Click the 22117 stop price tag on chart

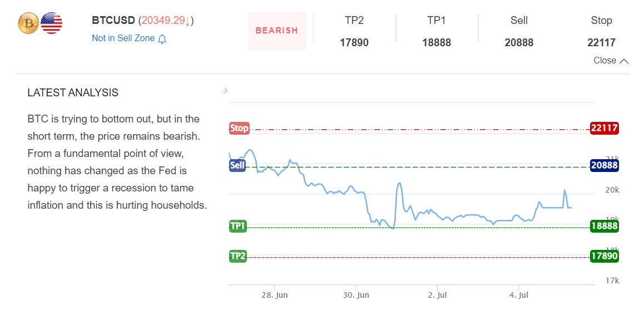[604, 129]
